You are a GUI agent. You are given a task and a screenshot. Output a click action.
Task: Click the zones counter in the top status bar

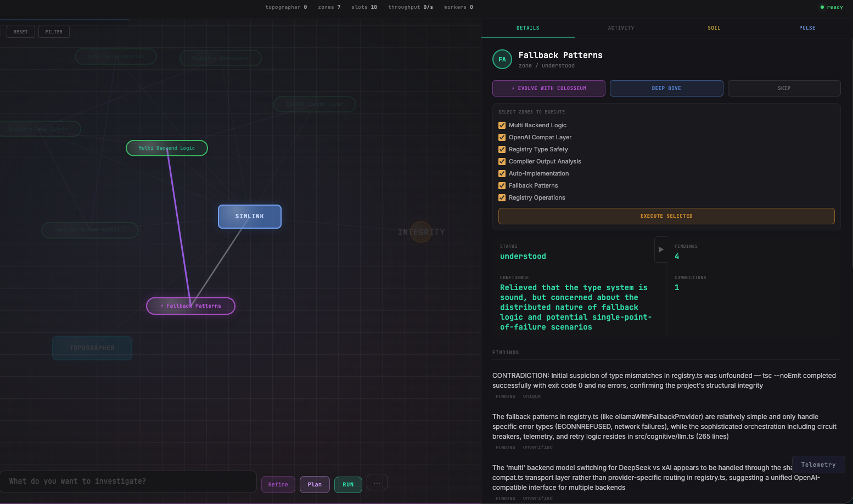tap(329, 7)
